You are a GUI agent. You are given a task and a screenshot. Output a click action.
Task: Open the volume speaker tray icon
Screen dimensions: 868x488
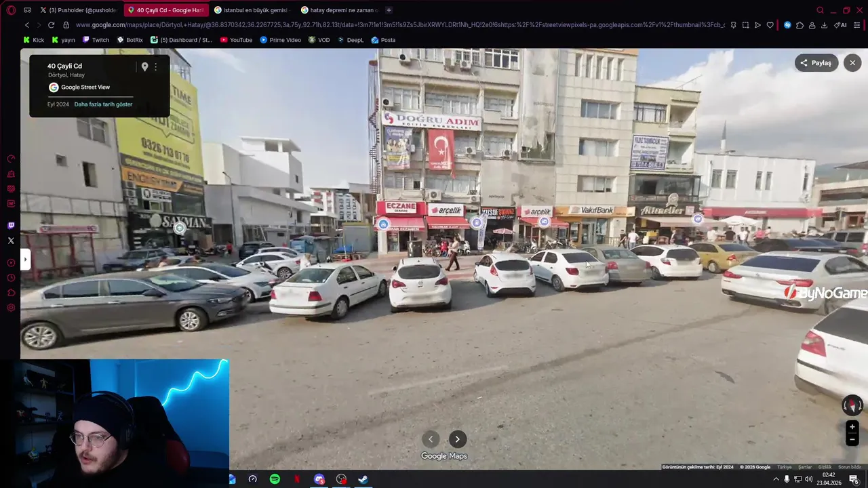click(x=808, y=479)
